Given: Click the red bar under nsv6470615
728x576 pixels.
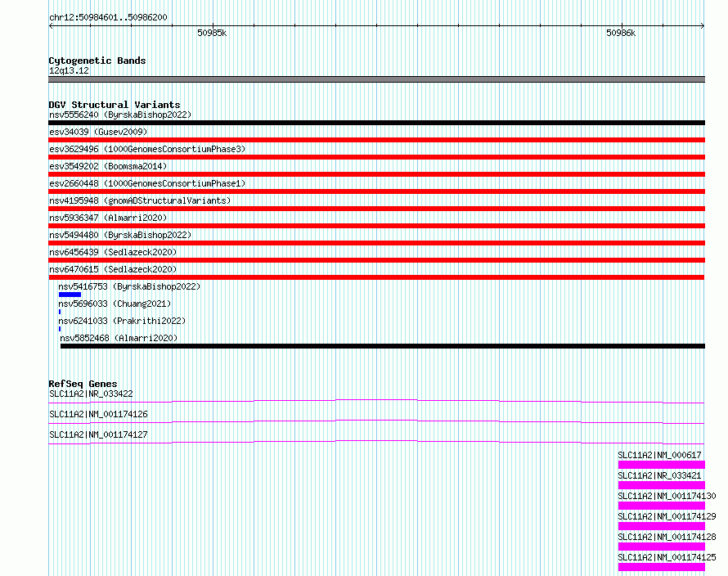Looking at the screenshot, I should [376, 277].
